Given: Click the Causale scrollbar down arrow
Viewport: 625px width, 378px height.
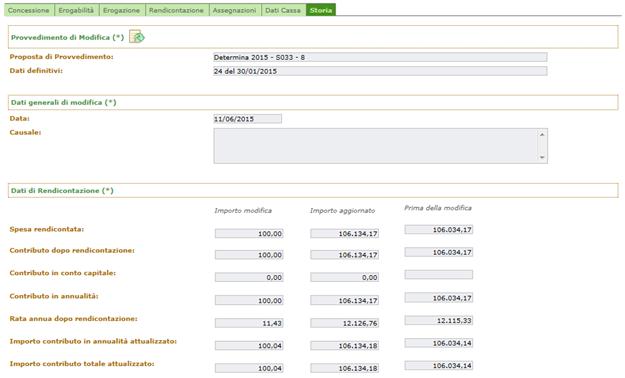Looking at the screenshot, I should pos(542,158).
